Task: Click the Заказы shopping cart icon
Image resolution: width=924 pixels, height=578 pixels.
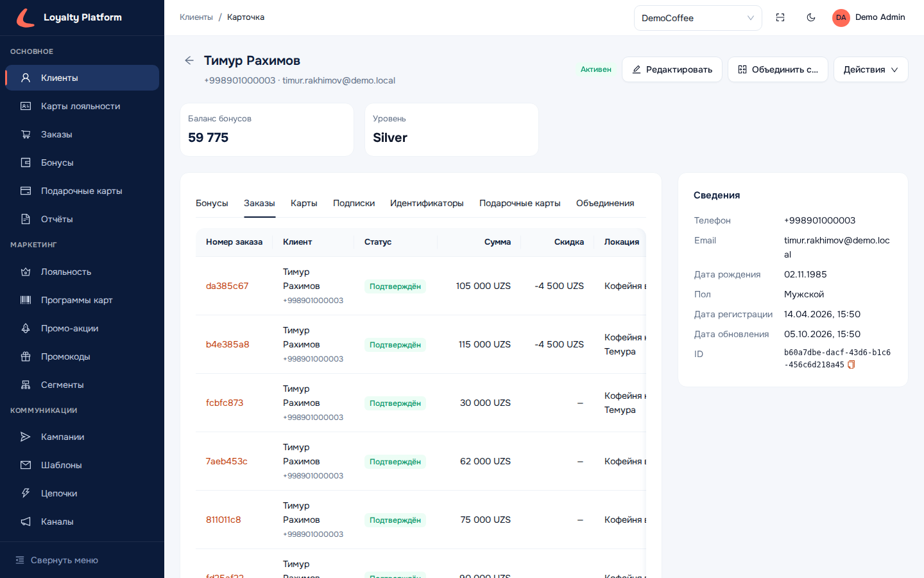Action: (26, 134)
